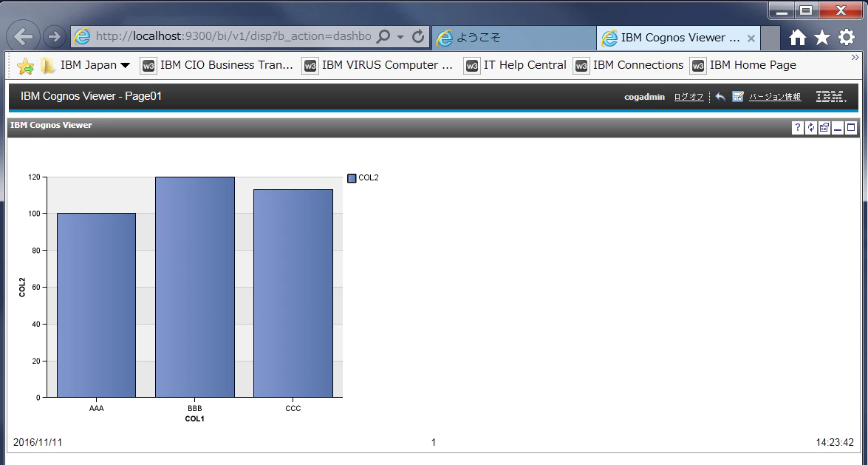Open browser Favorites star icon
The image size is (868, 465).
tap(823, 37)
